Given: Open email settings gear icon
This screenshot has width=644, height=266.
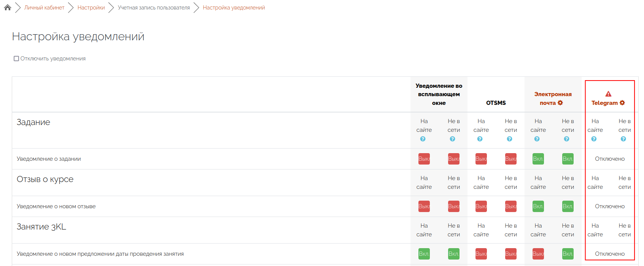Looking at the screenshot, I should tap(560, 103).
